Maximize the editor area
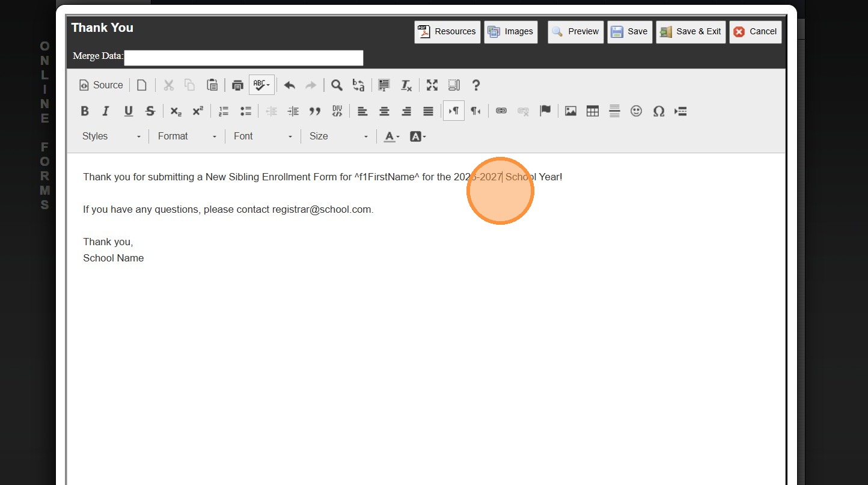This screenshot has height=485, width=868. coord(432,85)
